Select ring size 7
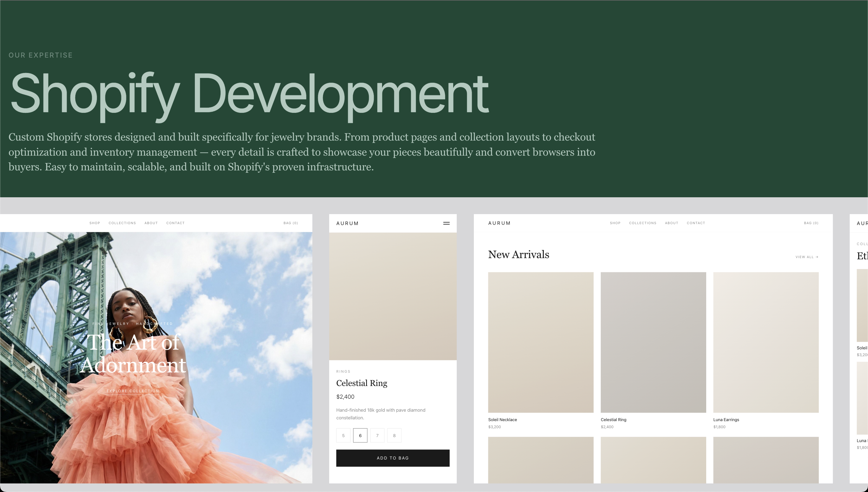 pos(377,435)
